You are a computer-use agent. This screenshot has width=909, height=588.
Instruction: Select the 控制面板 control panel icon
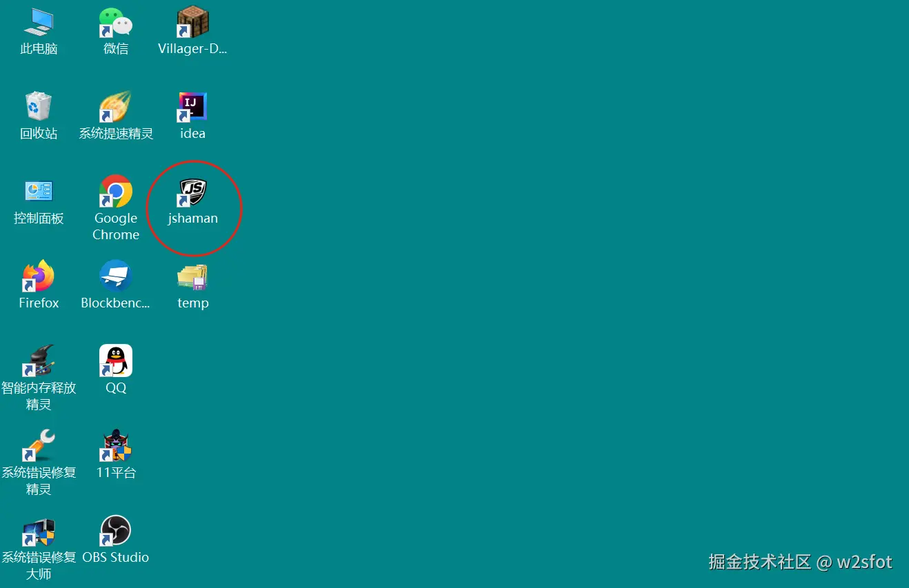point(39,192)
